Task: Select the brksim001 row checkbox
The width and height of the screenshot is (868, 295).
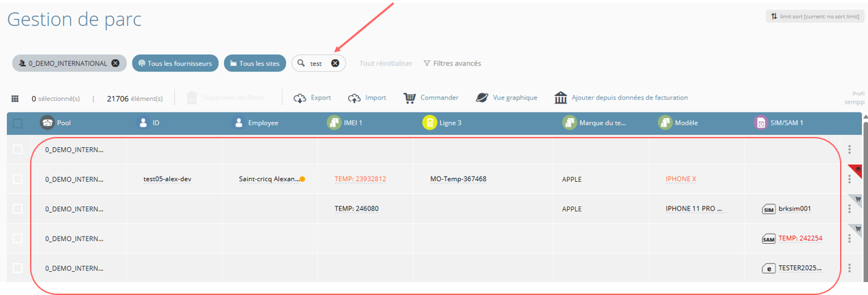Action: 18,208
